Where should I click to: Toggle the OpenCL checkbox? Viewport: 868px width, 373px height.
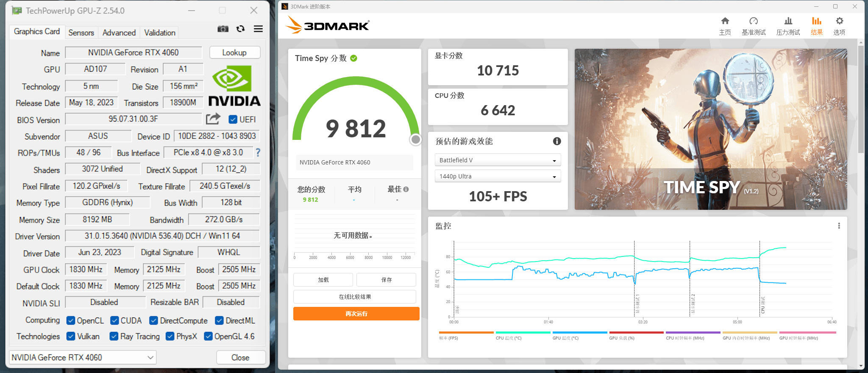point(71,321)
